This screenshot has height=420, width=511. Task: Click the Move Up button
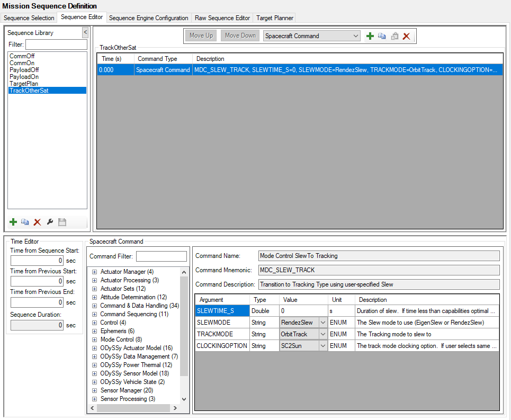(x=200, y=35)
